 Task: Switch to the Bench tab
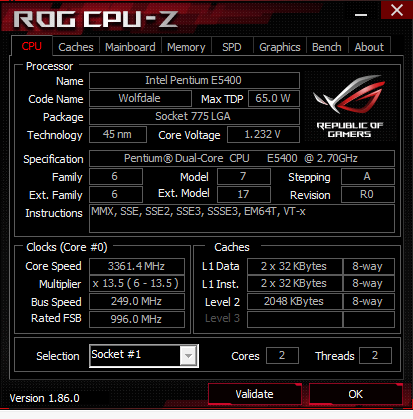point(326,47)
